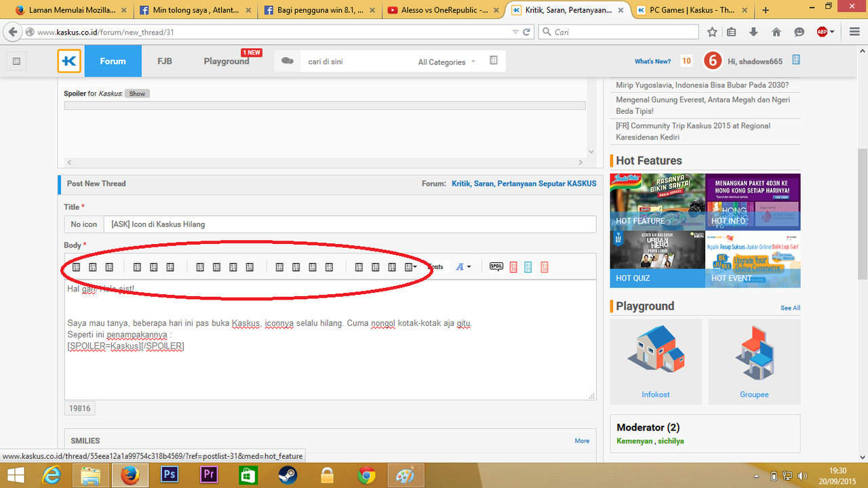
Task: Toggle the Kaskus spoiler with Show button
Action: click(137, 94)
